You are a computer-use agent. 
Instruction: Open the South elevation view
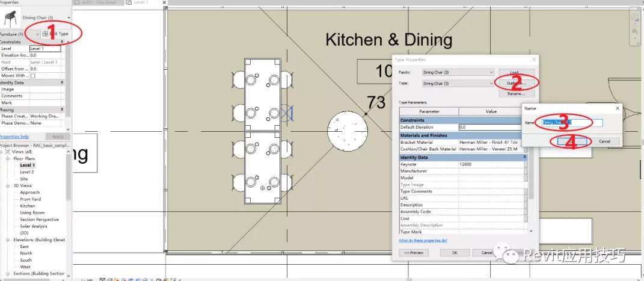coord(26,260)
